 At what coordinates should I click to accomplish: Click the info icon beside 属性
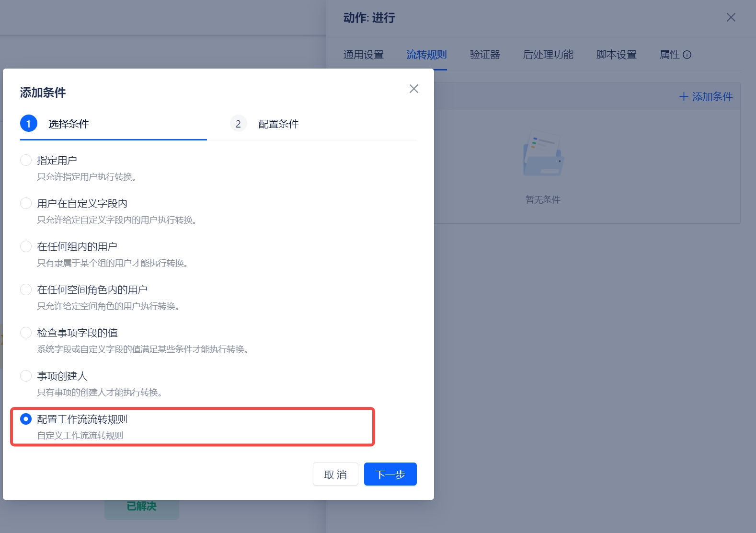click(687, 55)
